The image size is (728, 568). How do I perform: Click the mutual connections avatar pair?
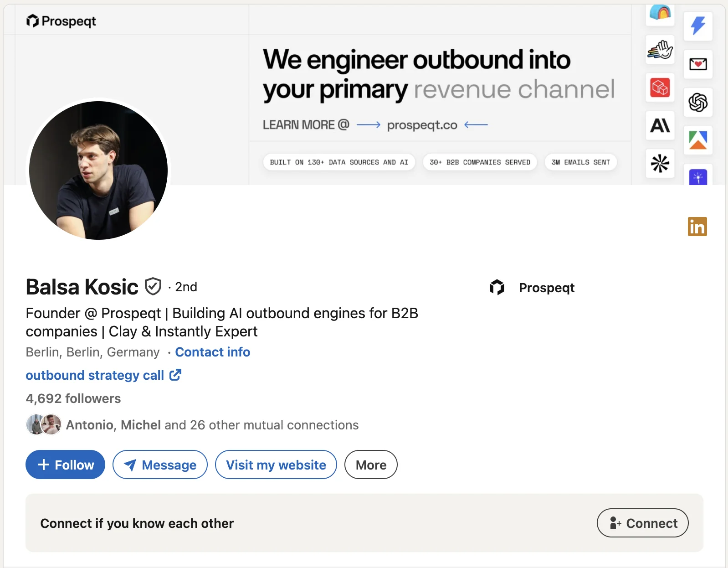(44, 424)
